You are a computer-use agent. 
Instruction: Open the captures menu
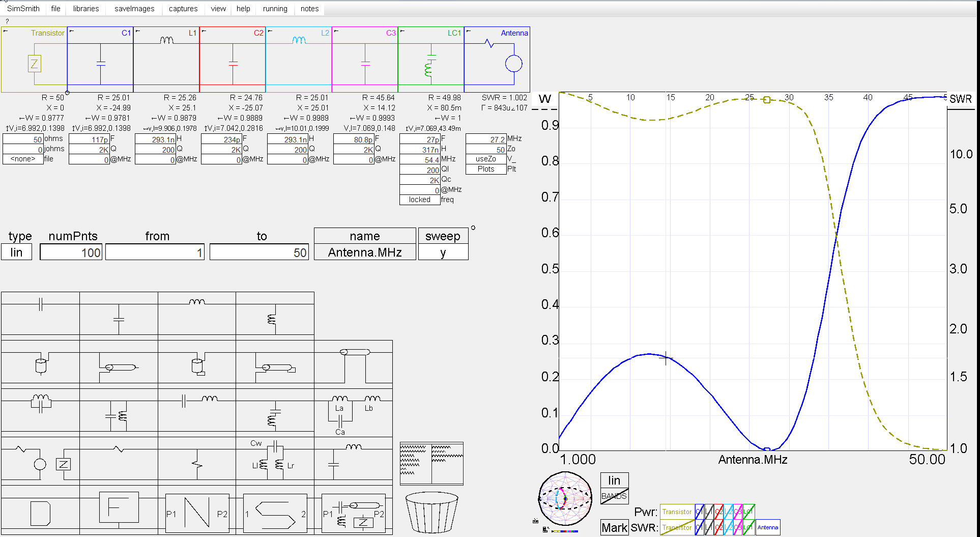(183, 8)
